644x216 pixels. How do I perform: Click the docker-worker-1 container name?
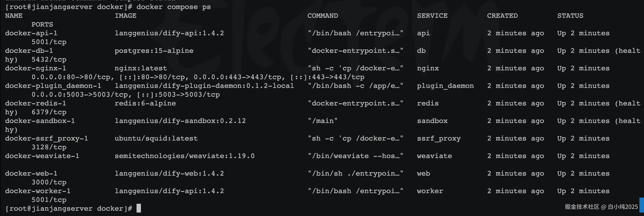[38, 191]
